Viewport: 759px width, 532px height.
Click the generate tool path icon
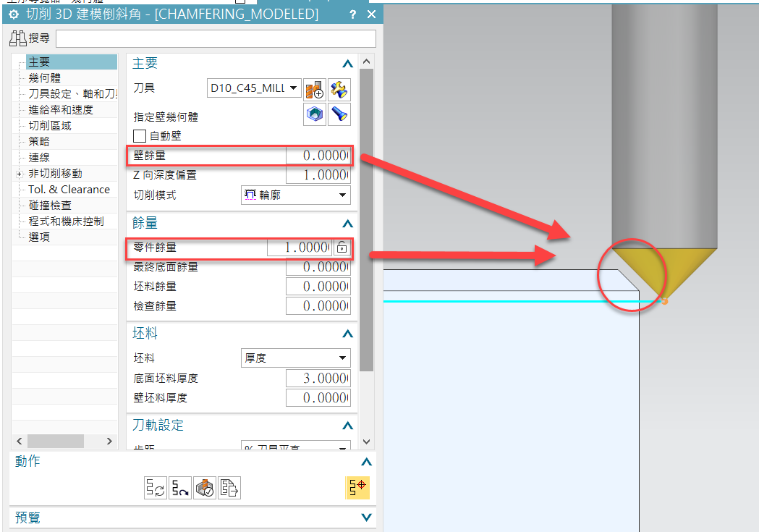click(156, 487)
